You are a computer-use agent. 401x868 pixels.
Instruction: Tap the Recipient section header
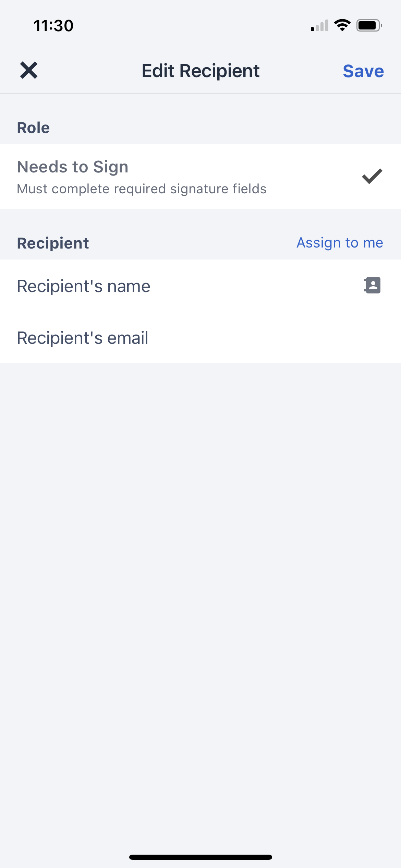click(53, 243)
